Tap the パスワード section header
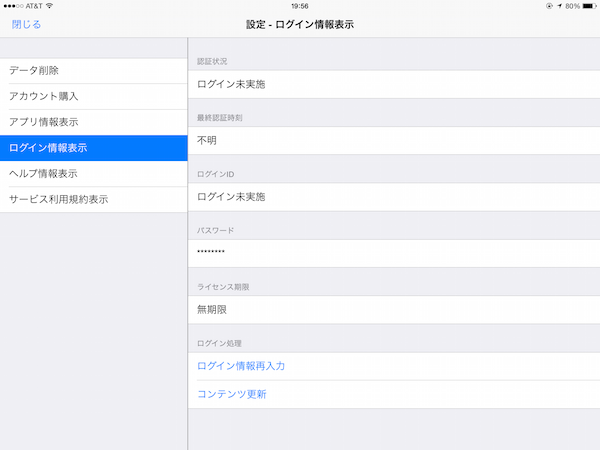The image size is (600, 450). pyautogui.click(x=215, y=230)
